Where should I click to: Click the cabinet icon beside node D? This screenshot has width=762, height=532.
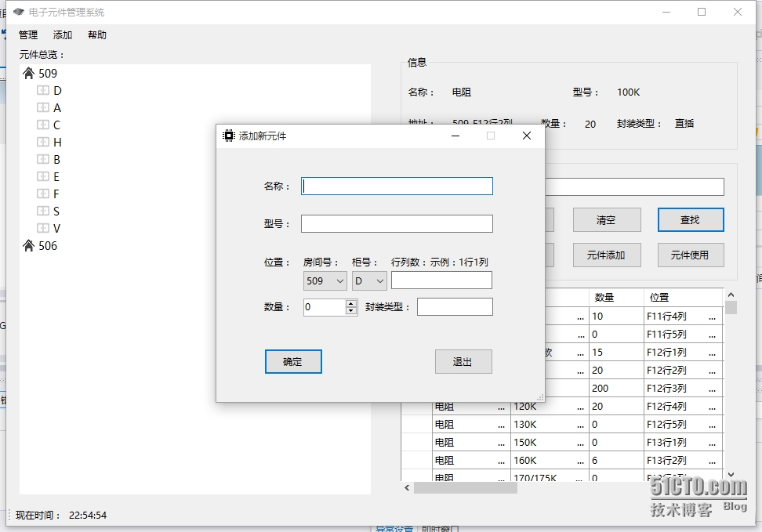[43, 90]
